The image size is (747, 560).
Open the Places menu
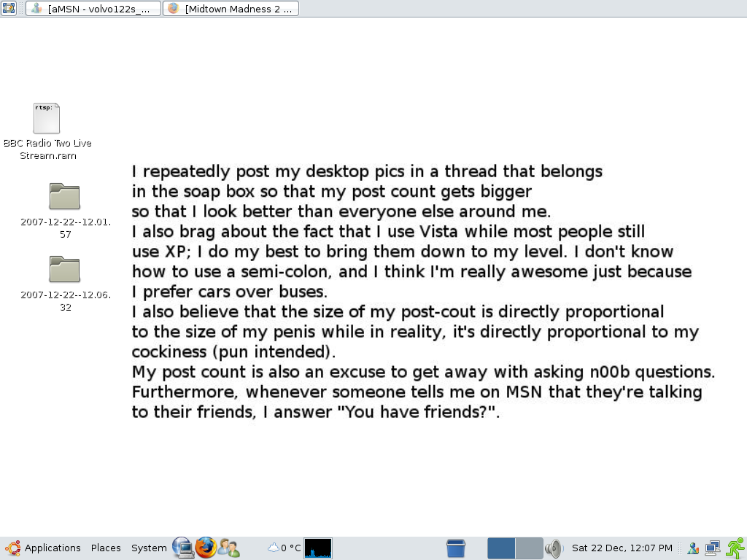[106, 548]
